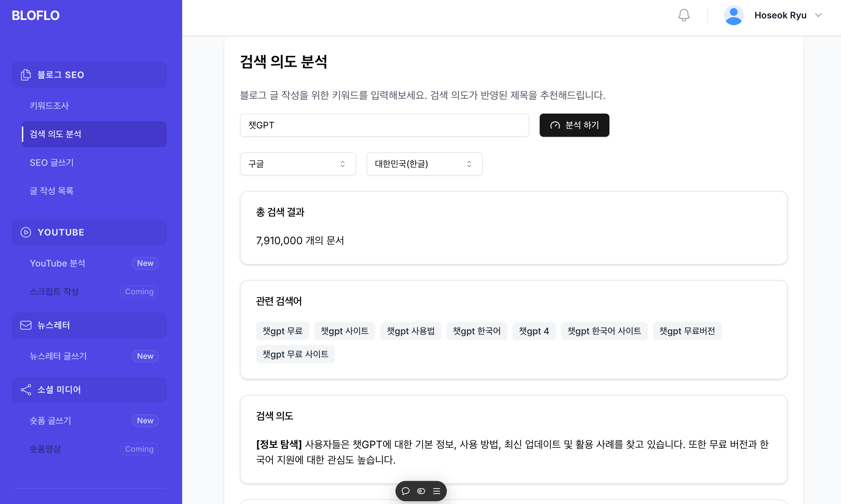Open the YouTube section play icon
Screen dimensions: 841x504
tap(26, 232)
